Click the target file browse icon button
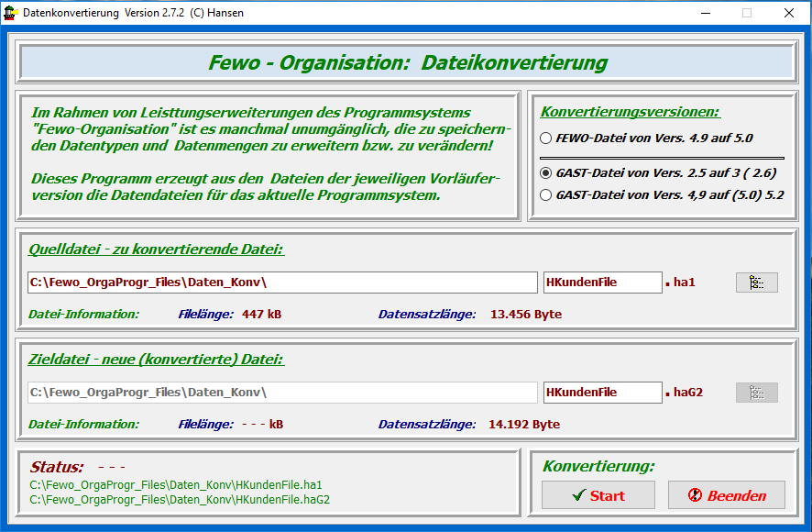The width and height of the screenshot is (812, 532). (x=756, y=393)
